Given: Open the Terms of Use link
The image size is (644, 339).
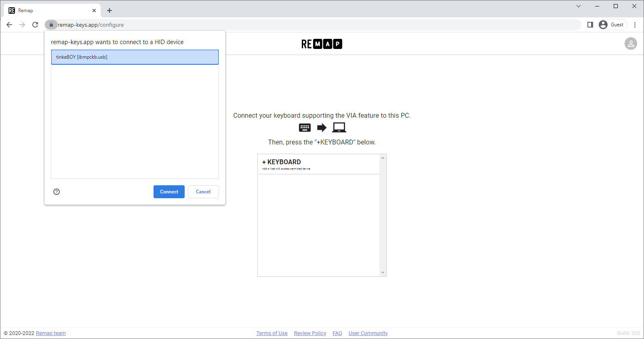Looking at the screenshot, I should (272, 333).
